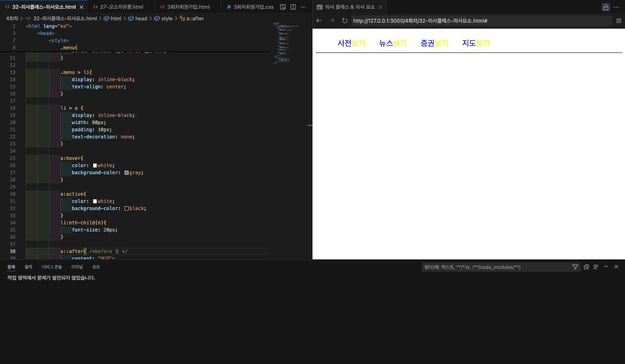Click line number 38 in gutter

point(13,251)
